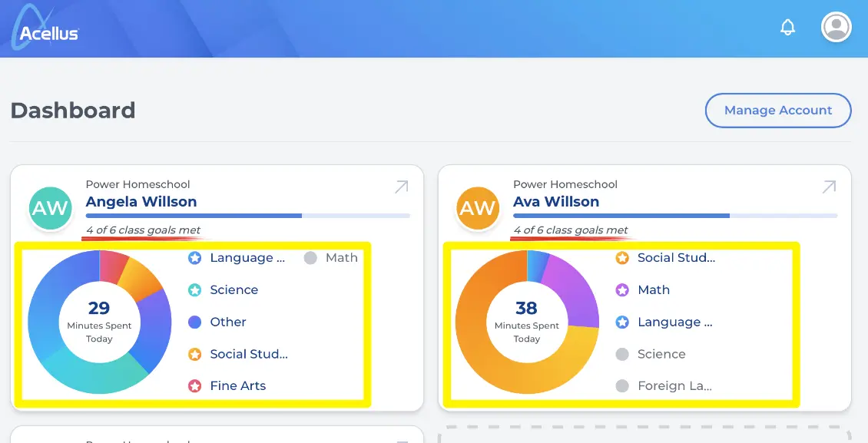Click Angela's gray Math legend dot

pyautogui.click(x=310, y=258)
